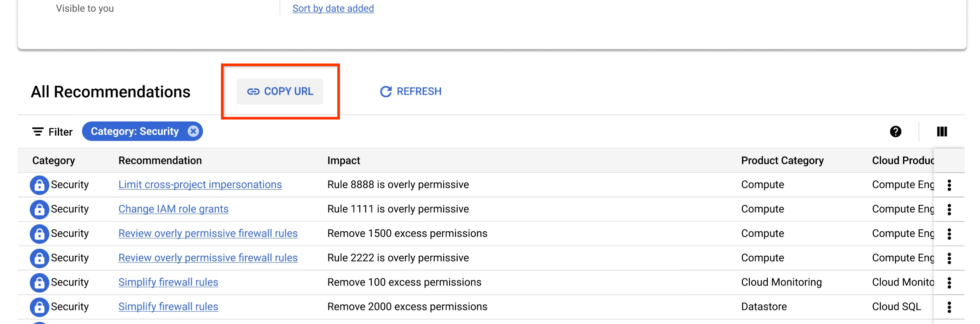Viewport: 980px width, 324px height.
Task: Click the Cloud Monitoring product category cell
Action: coord(781,282)
